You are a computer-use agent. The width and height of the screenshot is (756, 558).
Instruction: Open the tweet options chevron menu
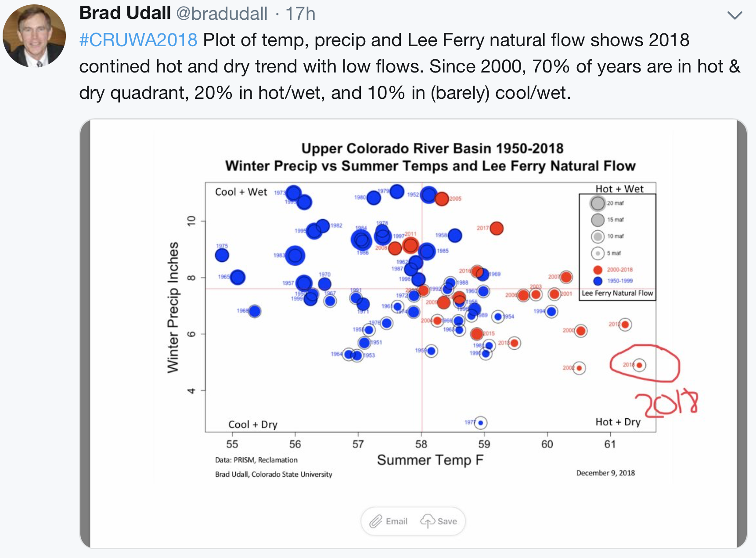click(x=734, y=15)
